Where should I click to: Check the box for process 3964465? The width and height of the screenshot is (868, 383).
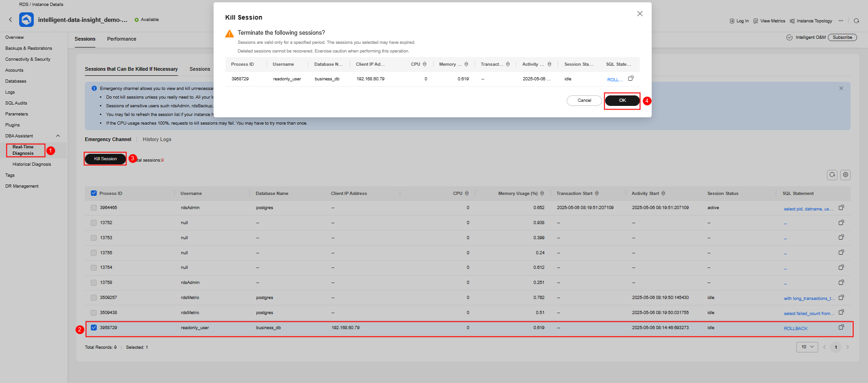coord(94,208)
